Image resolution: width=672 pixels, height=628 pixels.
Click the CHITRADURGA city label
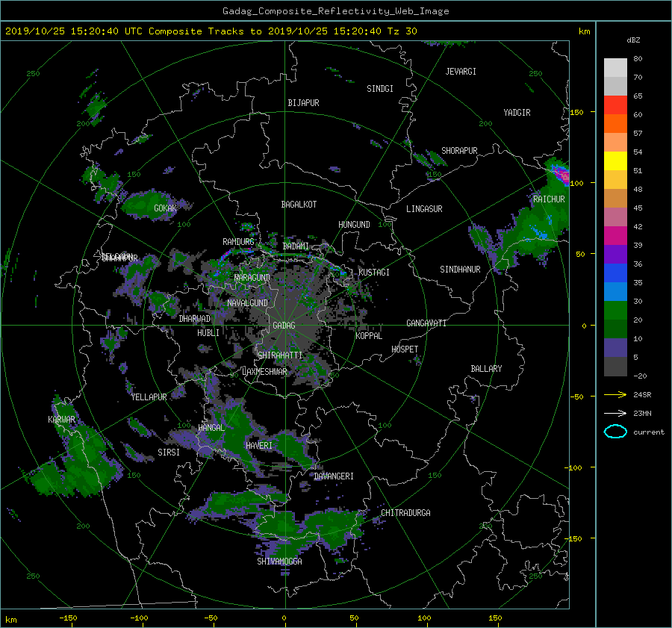click(x=405, y=513)
